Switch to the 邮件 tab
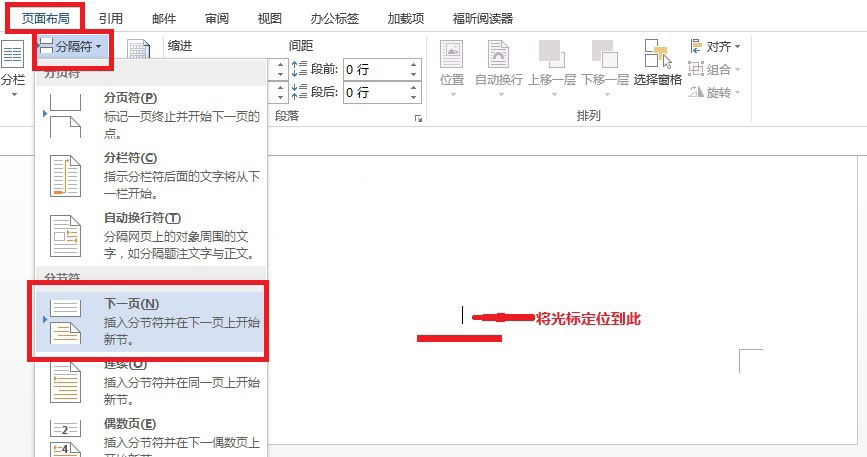The width and height of the screenshot is (867, 457). (164, 18)
